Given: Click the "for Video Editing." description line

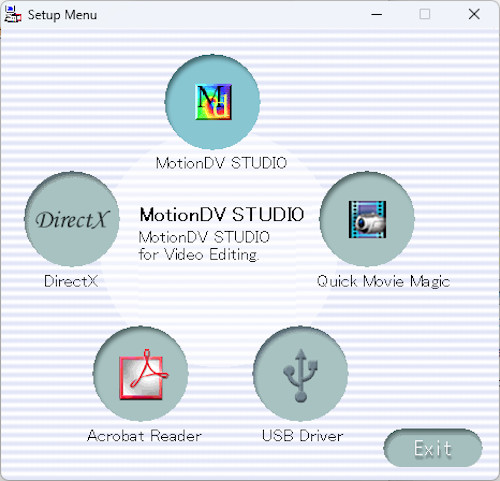Looking at the screenshot, I should pos(198,255).
